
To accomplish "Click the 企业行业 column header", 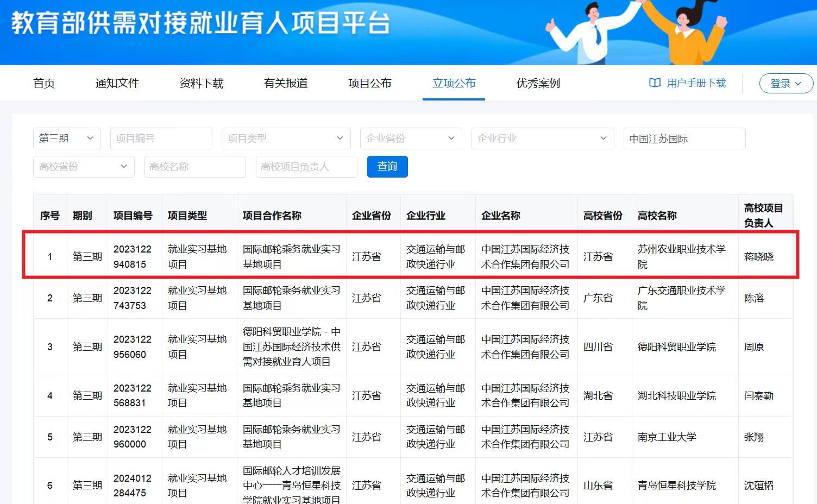I will click(426, 216).
